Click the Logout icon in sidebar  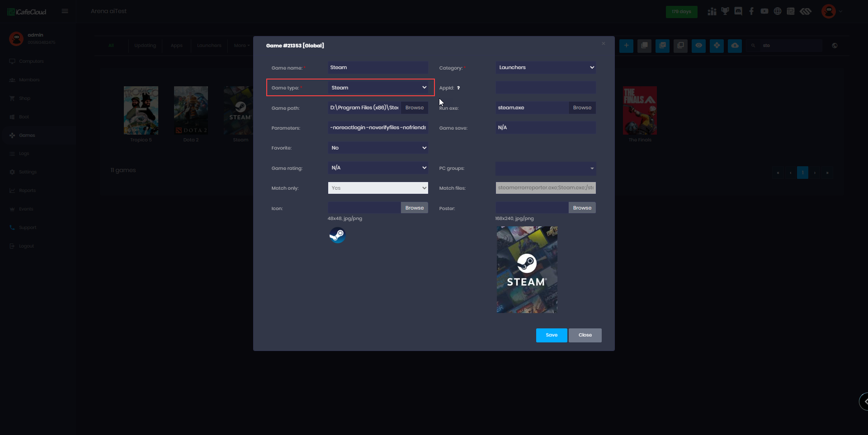tap(12, 246)
